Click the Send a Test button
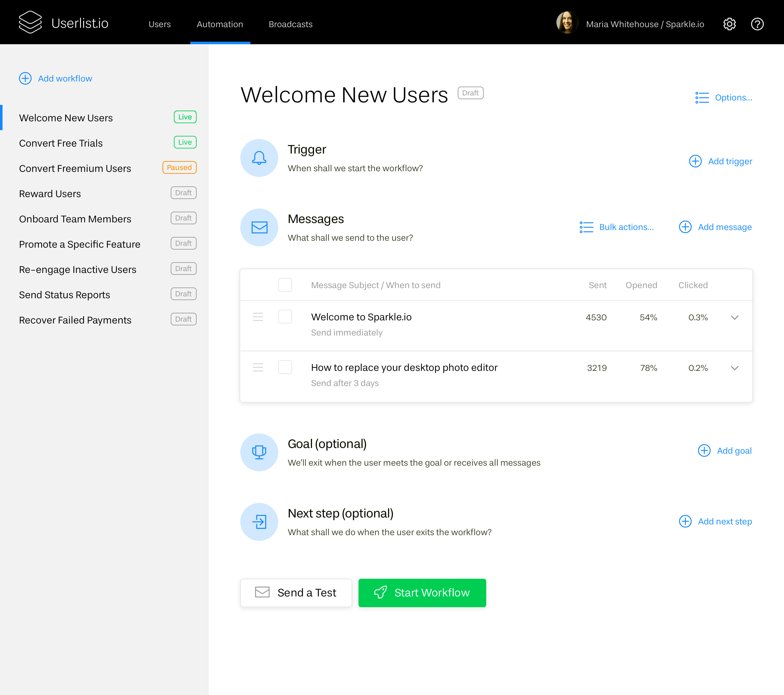784x695 pixels. (296, 593)
